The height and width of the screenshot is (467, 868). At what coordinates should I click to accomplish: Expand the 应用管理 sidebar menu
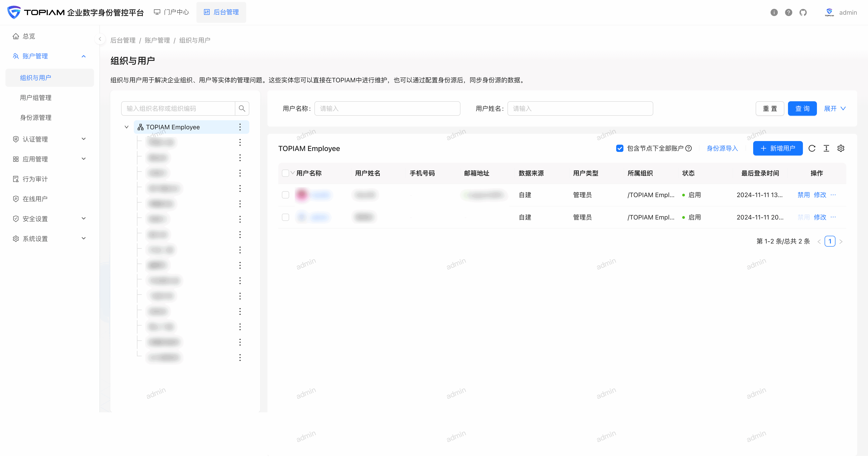(x=84, y=159)
